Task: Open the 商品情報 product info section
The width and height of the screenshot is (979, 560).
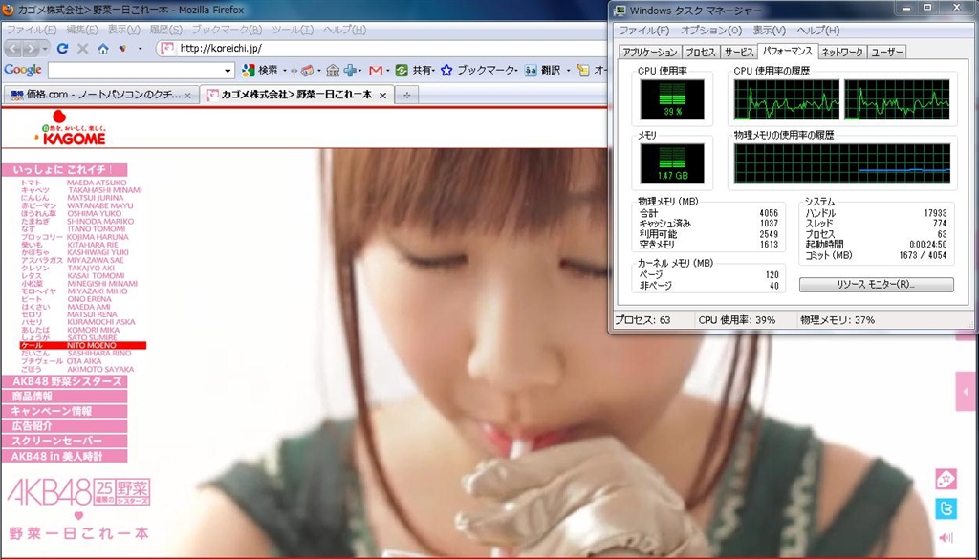Action: pyautogui.click(x=64, y=397)
